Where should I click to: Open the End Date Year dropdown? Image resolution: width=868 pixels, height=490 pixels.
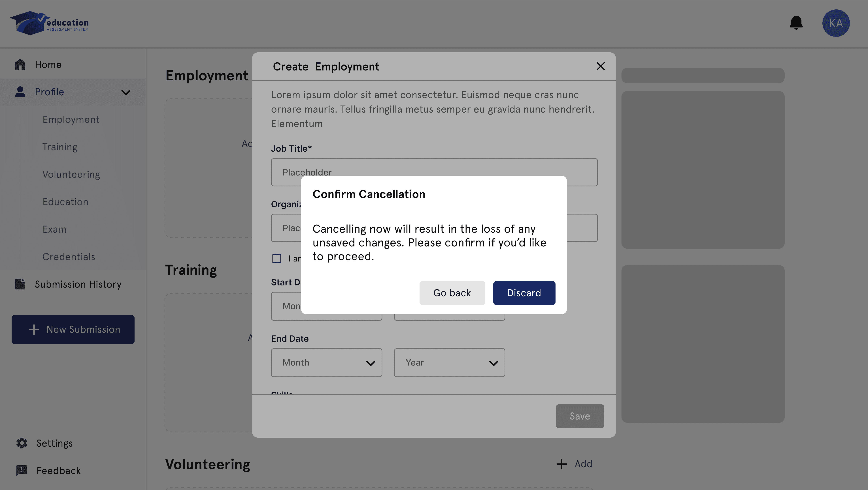pos(449,362)
